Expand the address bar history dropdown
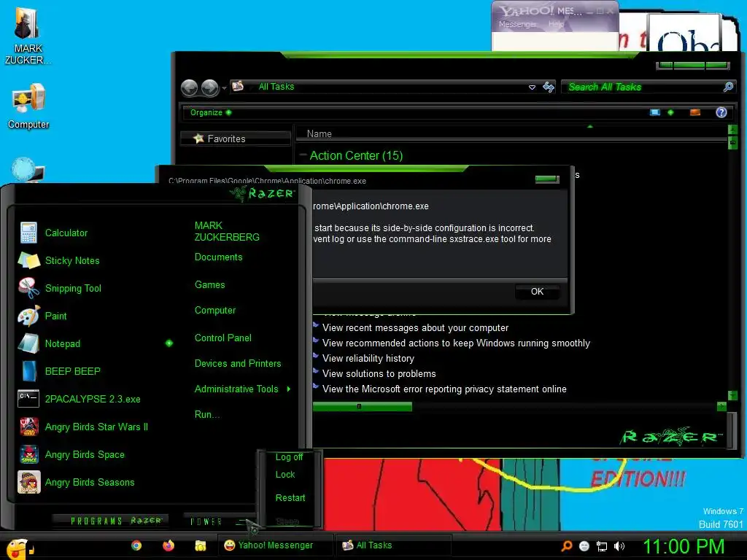747x560 pixels. click(x=532, y=87)
